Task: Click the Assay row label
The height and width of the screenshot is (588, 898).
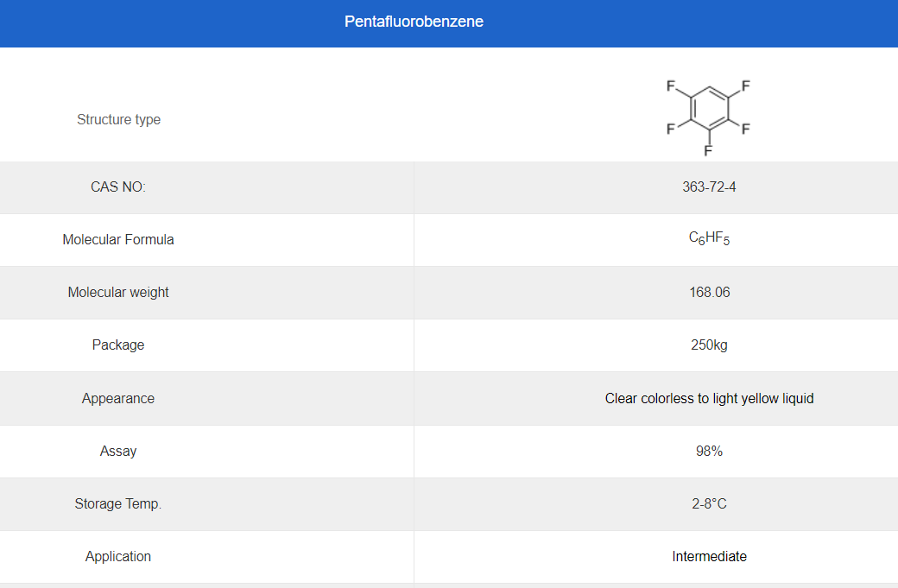Action: tap(118, 452)
